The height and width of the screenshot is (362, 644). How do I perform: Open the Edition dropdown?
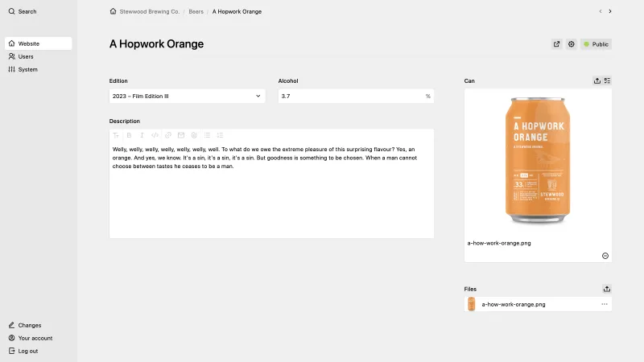click(x=187, y=96)
